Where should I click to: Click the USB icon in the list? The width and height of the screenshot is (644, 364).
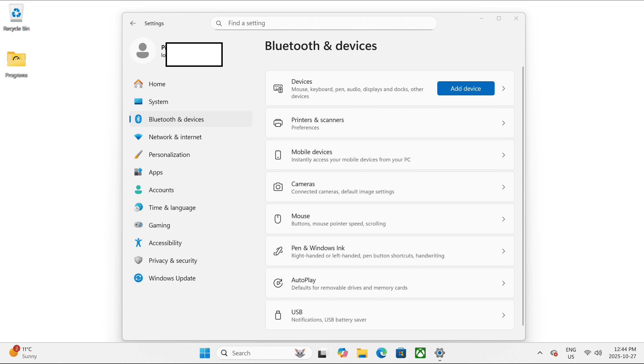[x=278, y=315]
